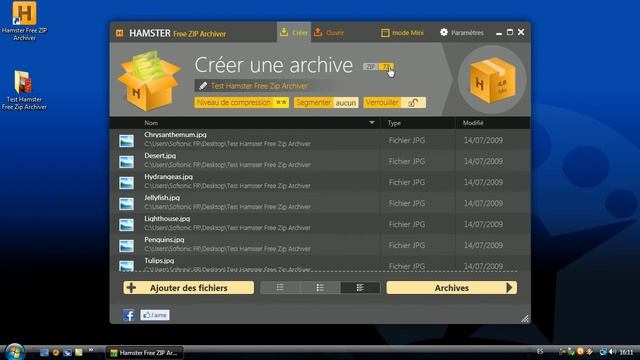Image resolution: width=640 pixels, height=360 pixels.
Task: Click the open box with files icon
Action: point(149,80)
